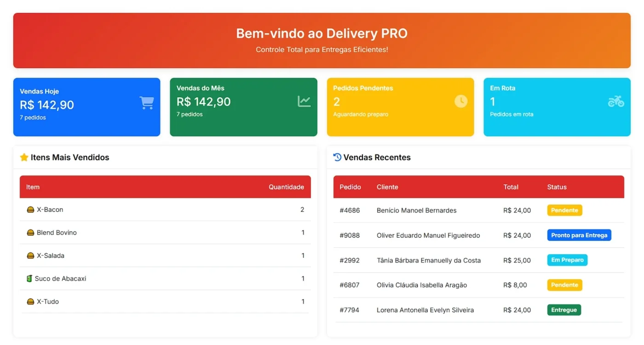Open order number #9088

pyautogui.click(x=350, y=235)
